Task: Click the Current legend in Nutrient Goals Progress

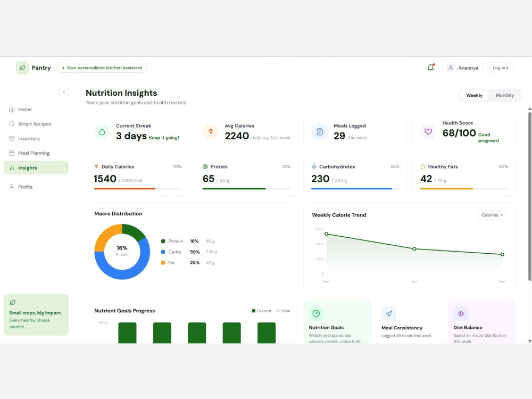Action: pyautogui.click(x=262, y=311)
